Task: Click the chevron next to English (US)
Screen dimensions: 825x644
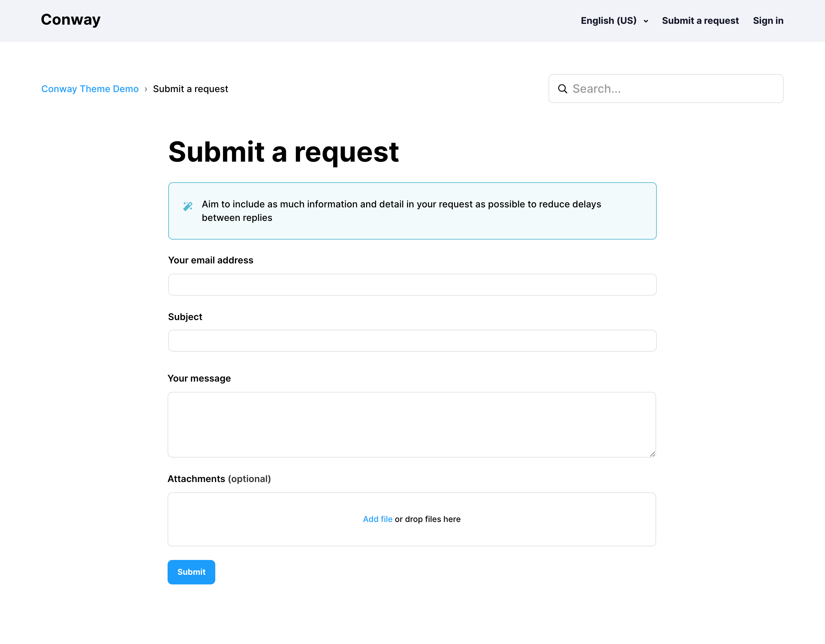Action: [646, 21]
